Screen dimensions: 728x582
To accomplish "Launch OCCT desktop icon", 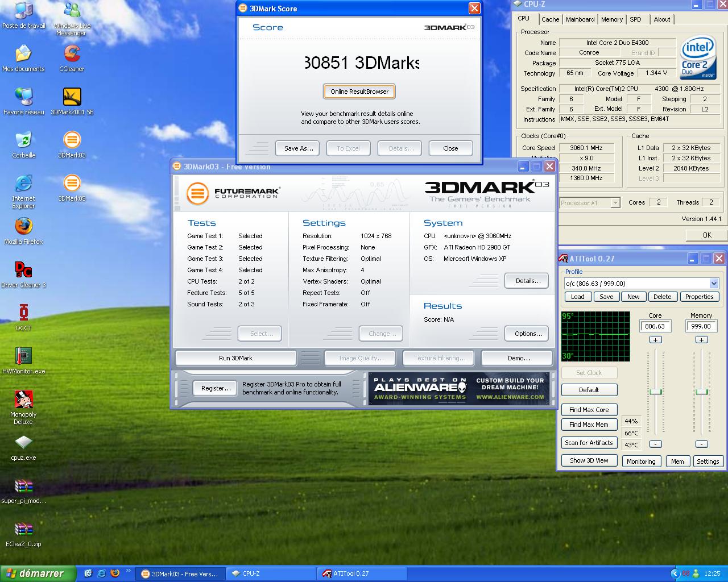I will point(23,318).
